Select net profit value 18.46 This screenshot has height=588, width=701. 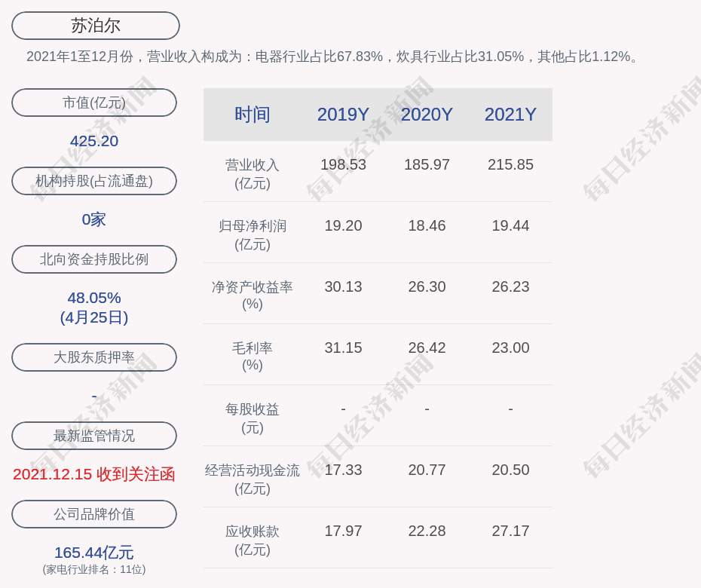(427, 226)
